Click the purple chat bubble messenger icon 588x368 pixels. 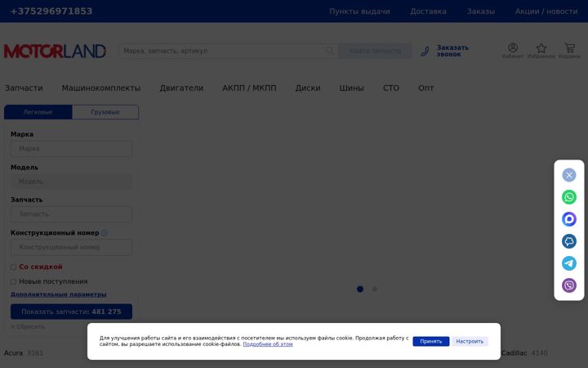tap(569, 219)
